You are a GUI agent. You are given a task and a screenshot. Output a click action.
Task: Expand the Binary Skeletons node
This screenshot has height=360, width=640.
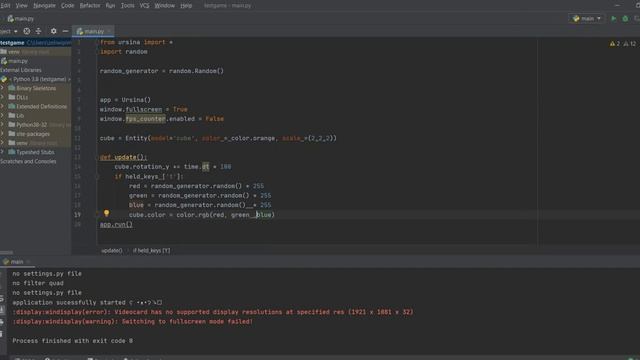click(x=2, y=88)
